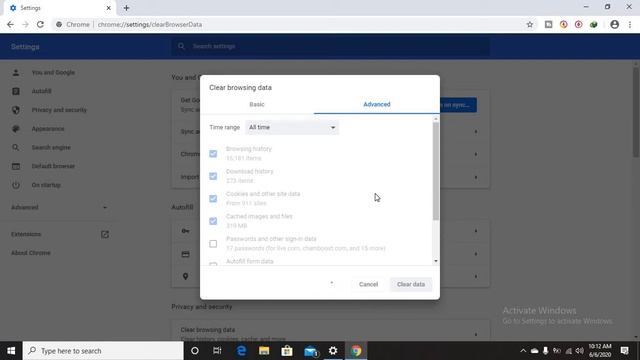Click Chrome icon in taskbar
Viewport: 640px width, 360px height.
tap(356, 351)
